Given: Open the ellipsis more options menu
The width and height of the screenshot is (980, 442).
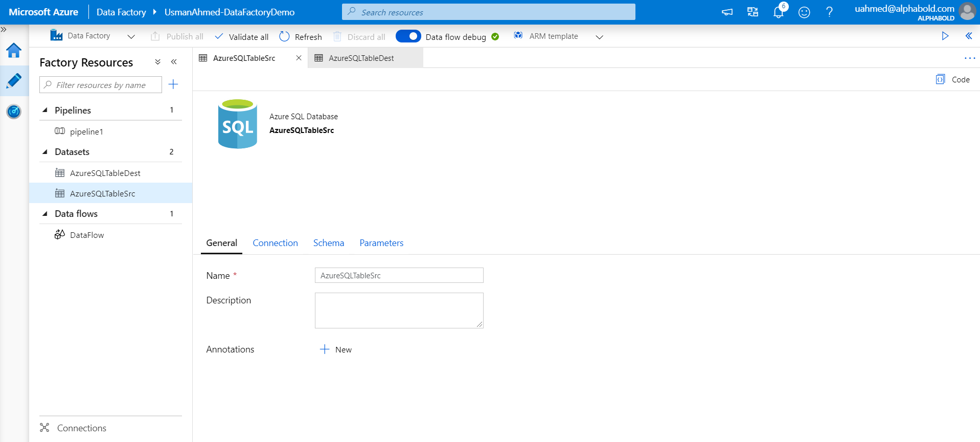Looking at the screenshot, I should coord(970,58).
